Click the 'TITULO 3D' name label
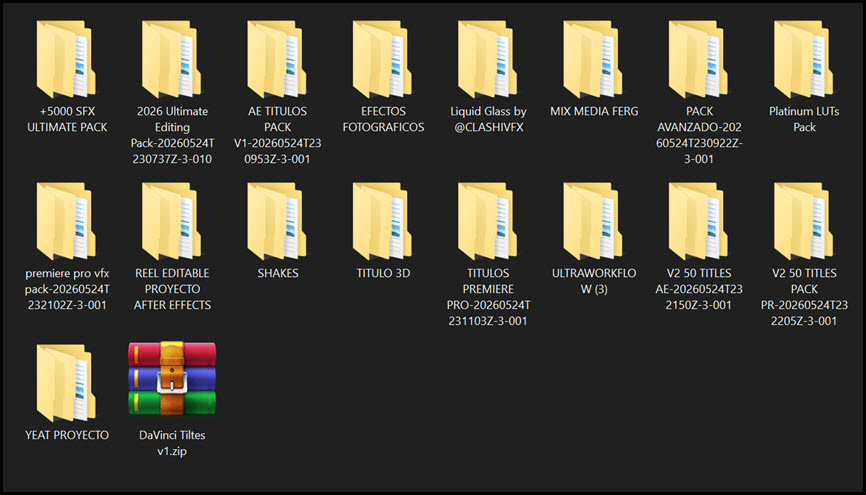The image size is (866, 495). click(383, 273)
